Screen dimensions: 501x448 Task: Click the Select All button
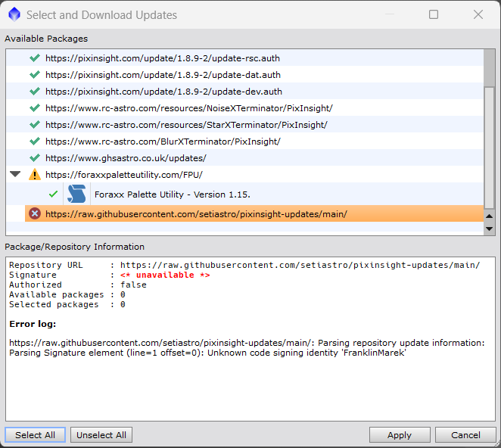(x=35, y=435)
